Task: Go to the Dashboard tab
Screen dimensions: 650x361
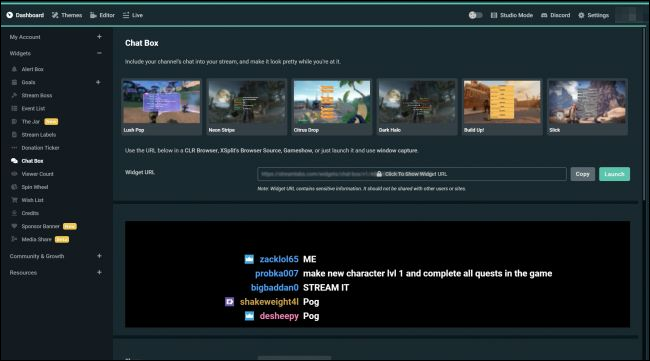Action: [x=25, y=15]
